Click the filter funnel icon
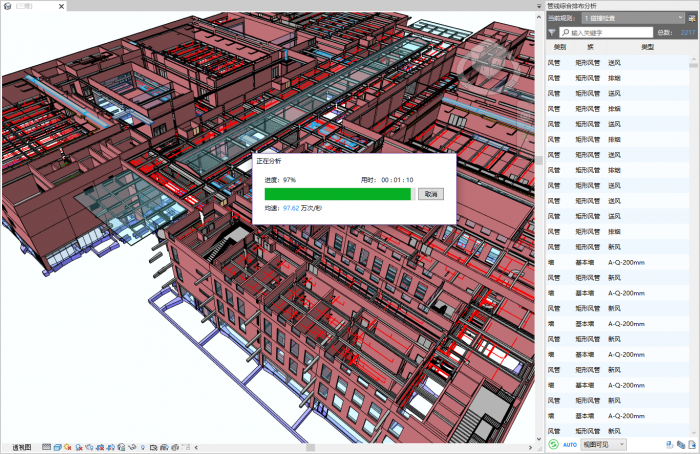The image size is (700, 454). click(x=553, y=32)
